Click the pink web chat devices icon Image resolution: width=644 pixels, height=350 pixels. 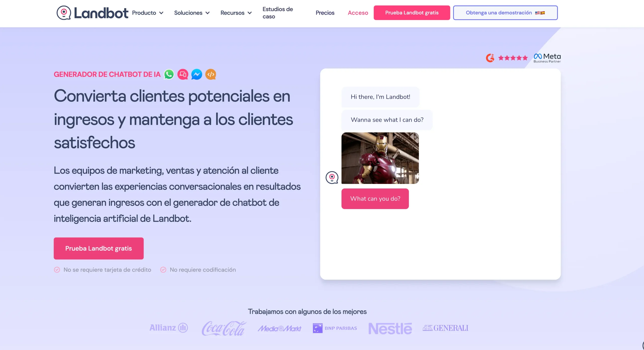click(183, 74)
